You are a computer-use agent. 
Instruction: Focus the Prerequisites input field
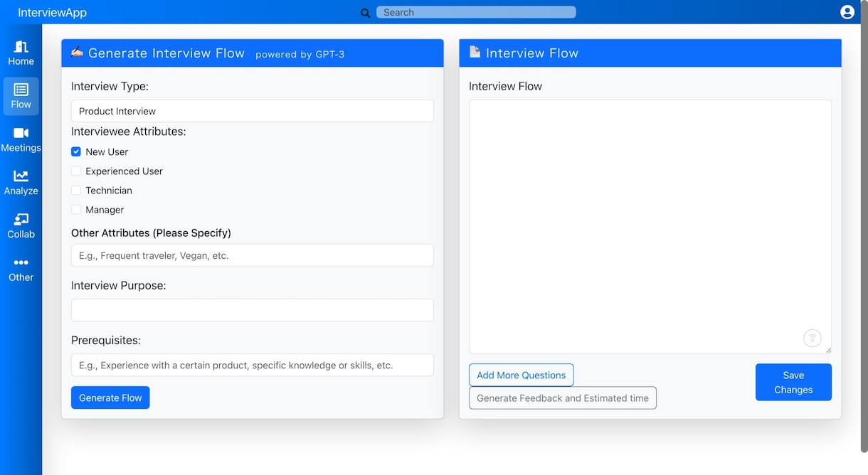[x=253, y=365]
